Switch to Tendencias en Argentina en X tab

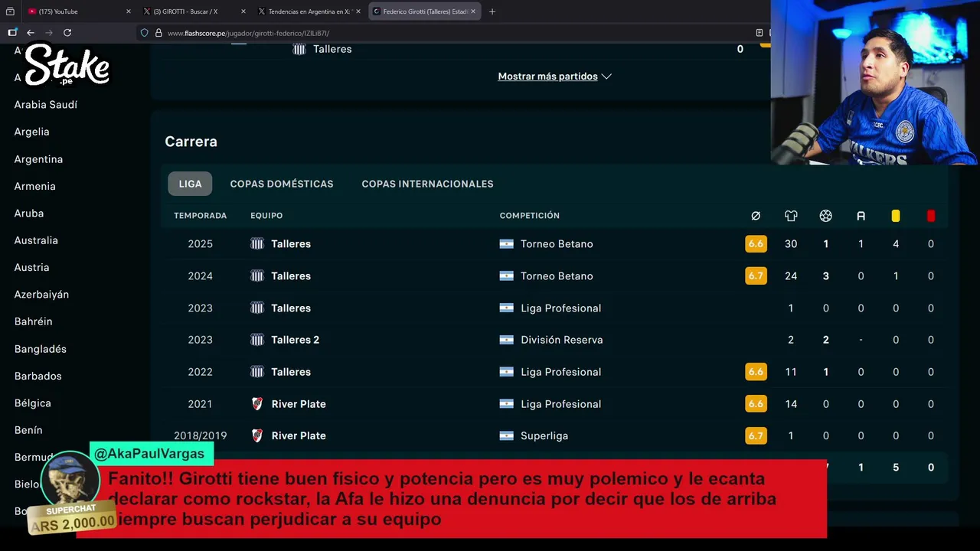(x=308, y=11)
